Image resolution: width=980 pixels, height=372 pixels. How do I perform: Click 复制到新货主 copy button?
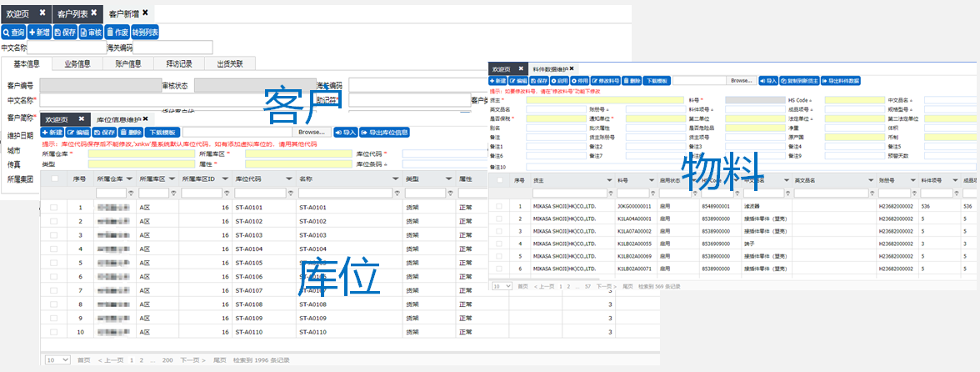[x=799, y=81]
